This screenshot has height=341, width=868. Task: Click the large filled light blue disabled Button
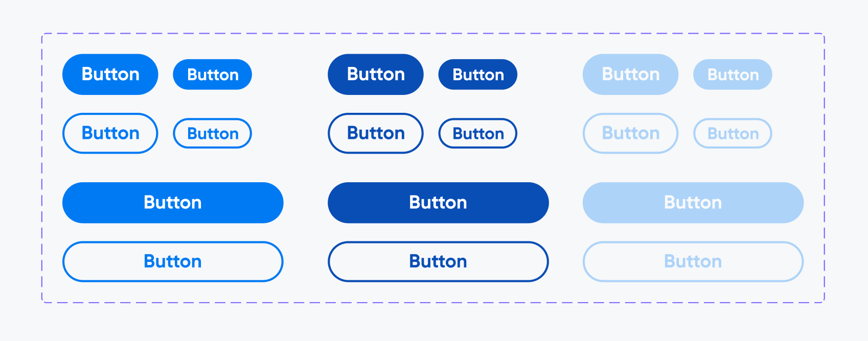pyautogui.click(x=631, y=75)
